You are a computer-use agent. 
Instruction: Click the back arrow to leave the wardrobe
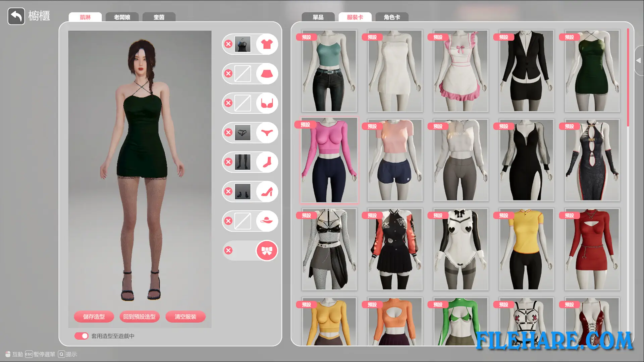(x=16, y=16)
